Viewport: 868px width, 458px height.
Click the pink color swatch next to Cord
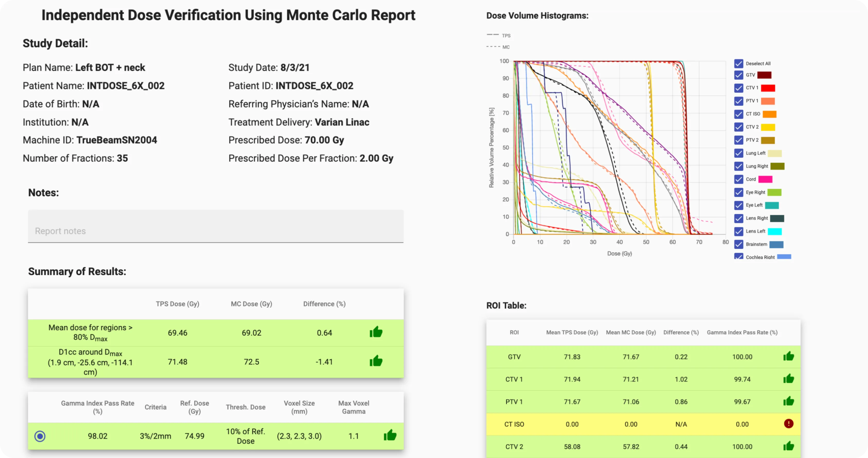[766, 179]
